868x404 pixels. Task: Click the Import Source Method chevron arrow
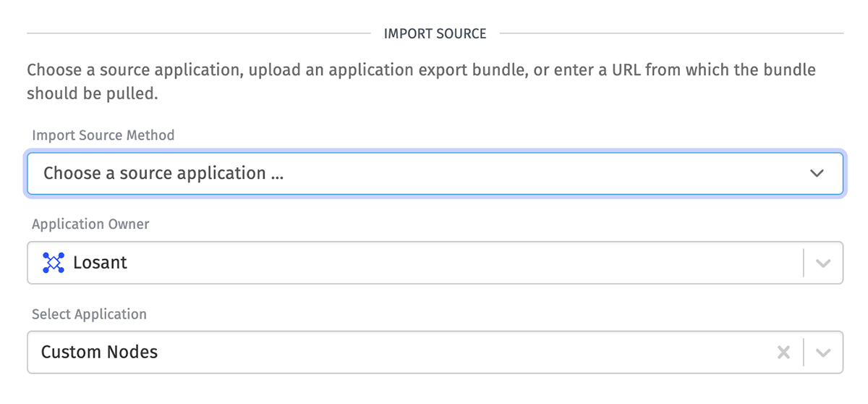817,173
